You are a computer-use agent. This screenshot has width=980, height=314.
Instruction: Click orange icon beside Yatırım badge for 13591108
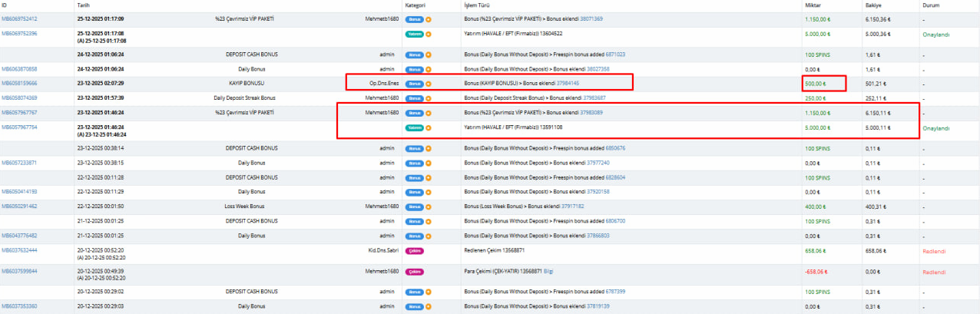(x=429, y=128)
